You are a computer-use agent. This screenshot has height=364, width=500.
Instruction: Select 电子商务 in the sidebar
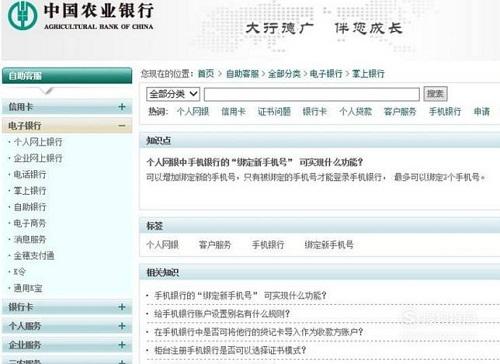30,223
